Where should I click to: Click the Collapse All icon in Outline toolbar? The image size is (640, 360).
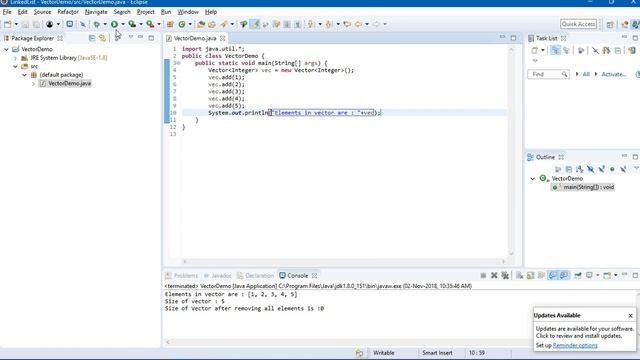click(569, 169)
